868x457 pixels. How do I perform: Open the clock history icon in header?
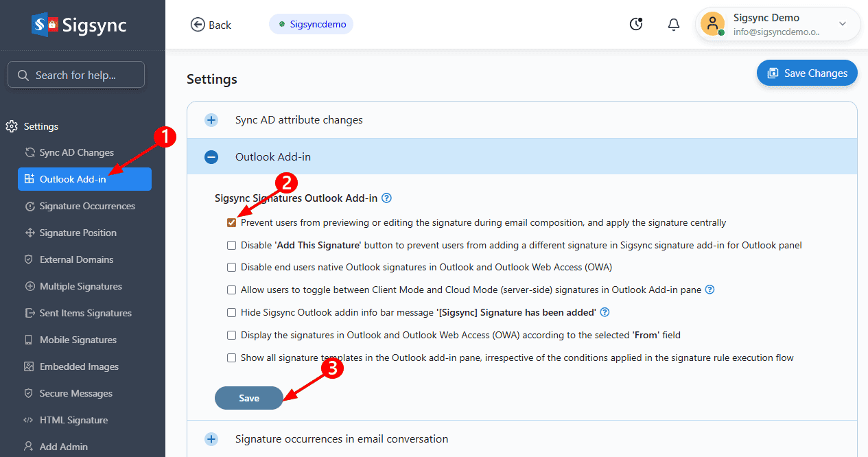pyautogui.click(x=636, y=25)
